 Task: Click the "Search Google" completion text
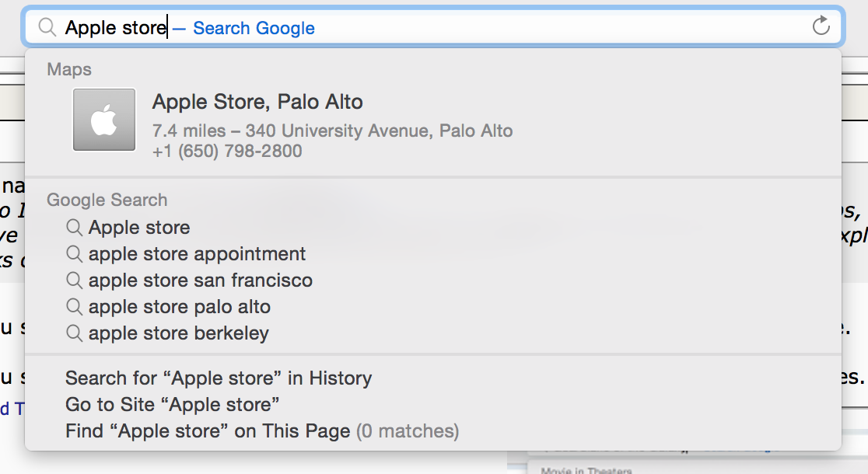pyautogui.click(x=254, y=28)
